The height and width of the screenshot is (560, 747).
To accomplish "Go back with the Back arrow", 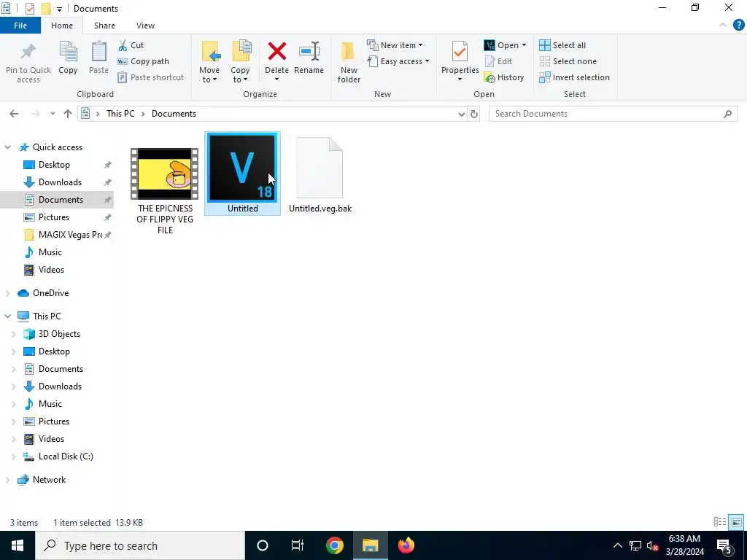I will click(14, 114).
